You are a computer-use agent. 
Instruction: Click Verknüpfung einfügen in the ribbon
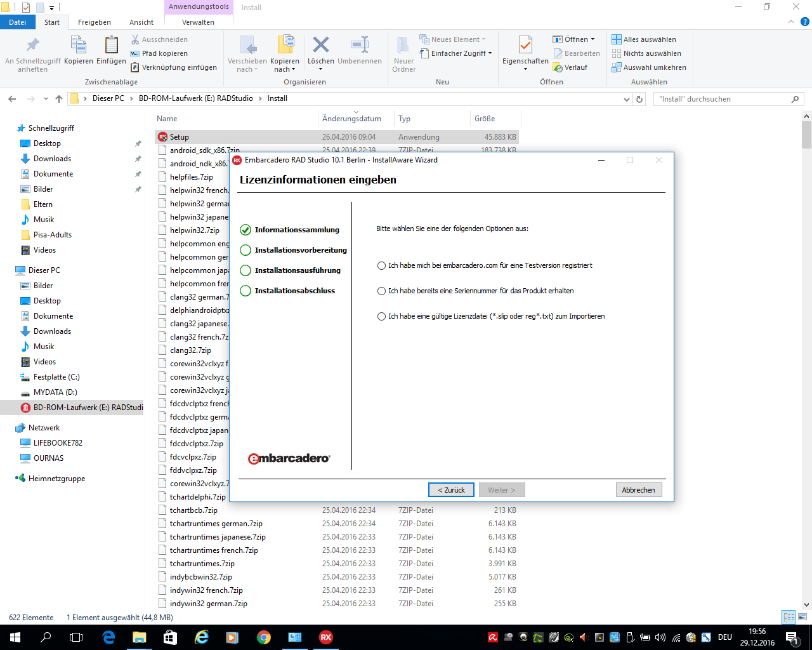click(174, 67)
